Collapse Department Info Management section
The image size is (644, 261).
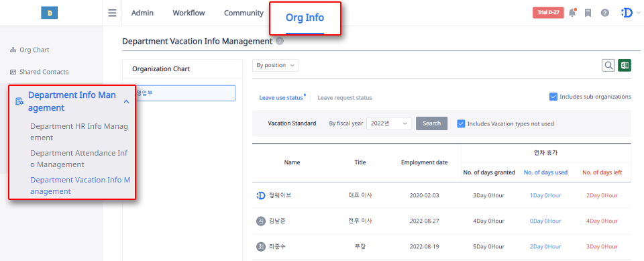pyautogui.click(x=127, y=101)
